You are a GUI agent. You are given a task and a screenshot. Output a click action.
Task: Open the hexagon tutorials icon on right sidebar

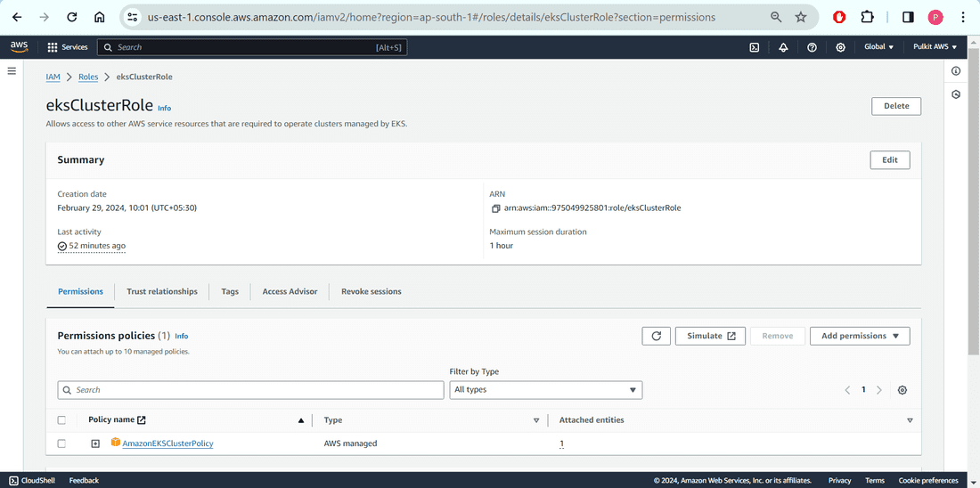(x=956, y=94)
